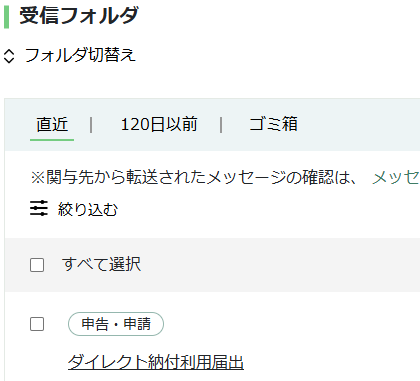Click the separator between 直近 and 120日以前
This screenshot has width=420, height=381.
pyautogui.click(x=91, y=125)
